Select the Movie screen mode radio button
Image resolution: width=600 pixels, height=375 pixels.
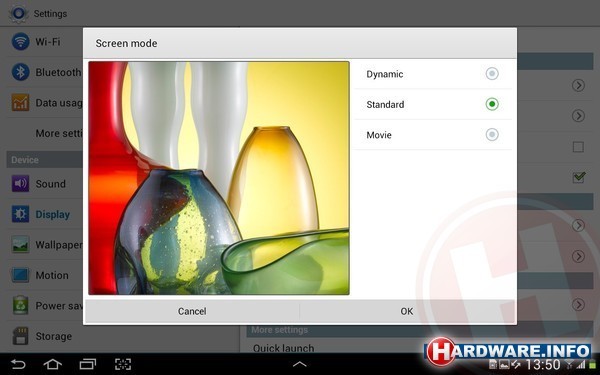click(x=492, y=134)
